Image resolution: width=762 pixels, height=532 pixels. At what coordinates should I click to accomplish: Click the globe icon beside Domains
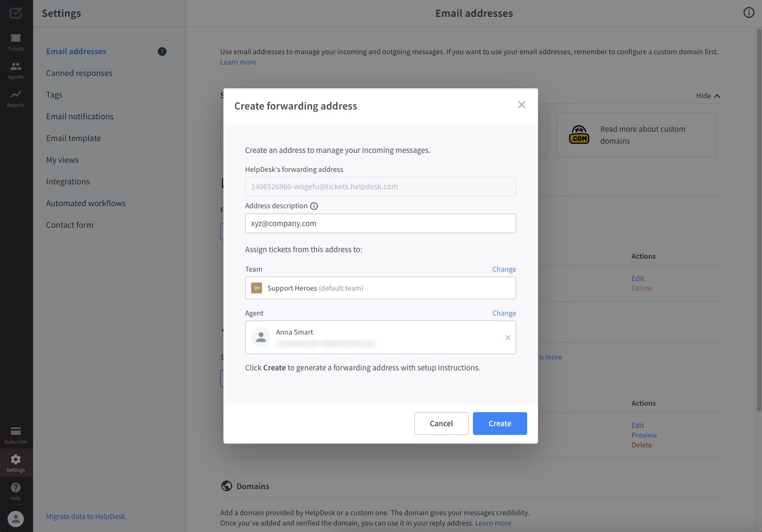click(x=227, y=486)
